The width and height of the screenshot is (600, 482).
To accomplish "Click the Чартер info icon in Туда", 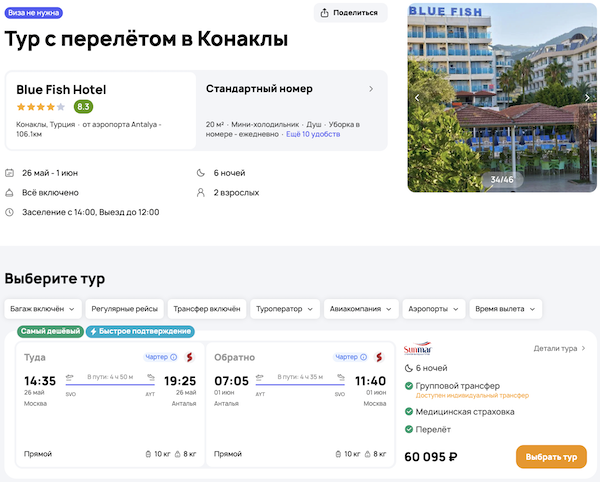I will [x=173, y=357].
